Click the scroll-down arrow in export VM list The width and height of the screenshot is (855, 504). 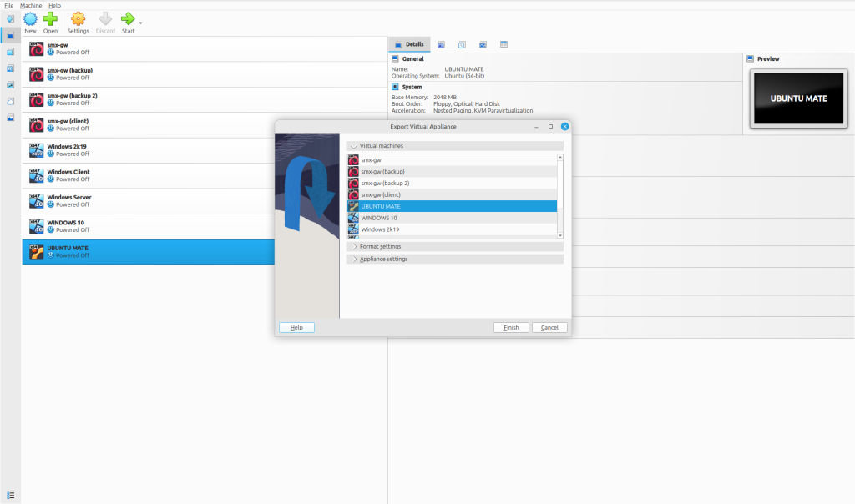(560, 236)
